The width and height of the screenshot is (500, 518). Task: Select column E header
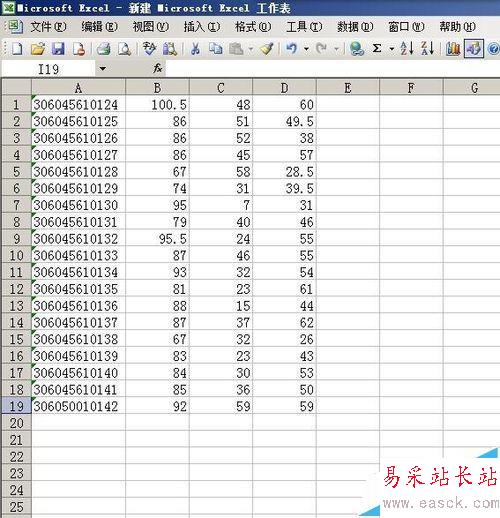(348, 88)
